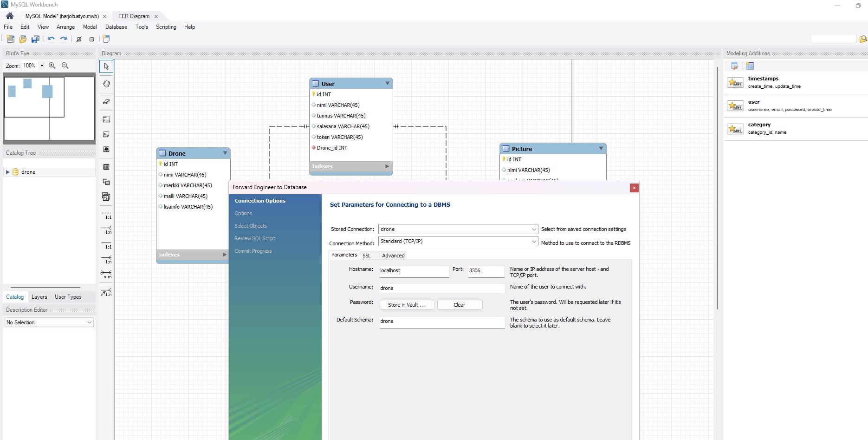
Task: Click the Save Model toolbar icon
Action: tap(35, 39)
